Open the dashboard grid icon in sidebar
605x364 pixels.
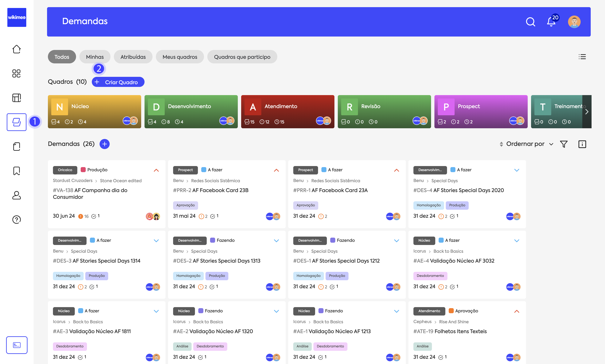click(x=16, y=73)
